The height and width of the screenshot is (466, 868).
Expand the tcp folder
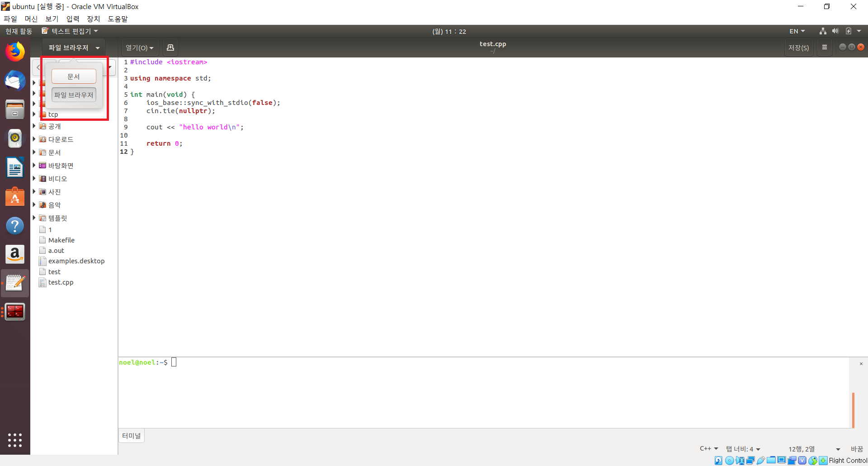(34, 114)
